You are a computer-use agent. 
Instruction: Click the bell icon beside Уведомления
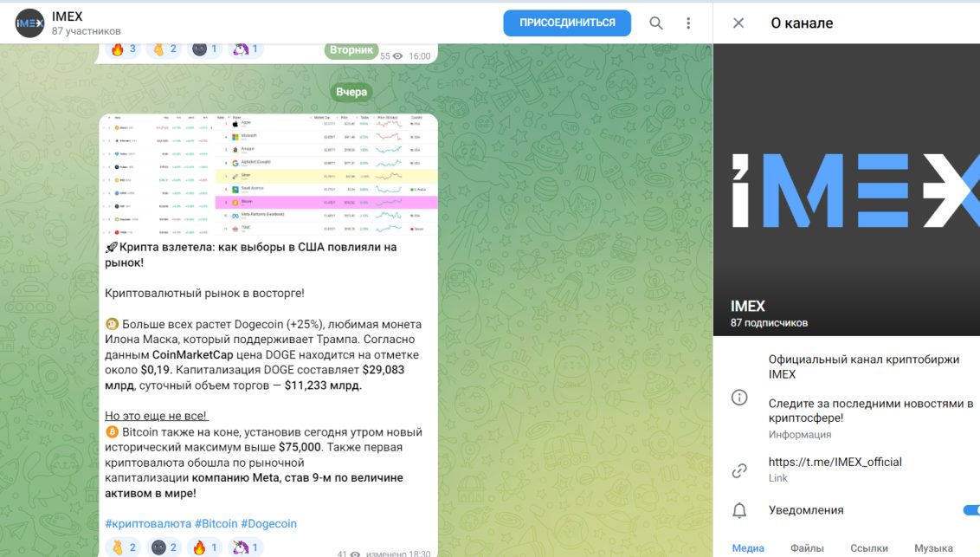point(739,510)
